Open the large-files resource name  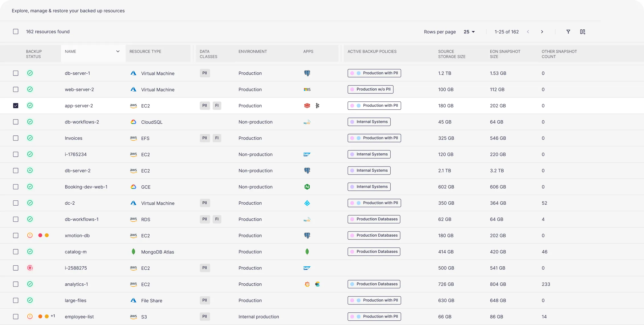pyautogui.click(x=76, y=300)
